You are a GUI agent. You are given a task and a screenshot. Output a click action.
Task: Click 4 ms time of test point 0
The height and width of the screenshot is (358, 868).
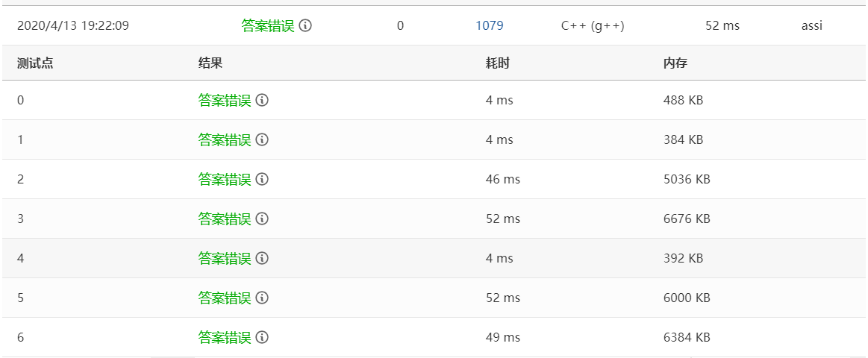(x=499, y=100)
